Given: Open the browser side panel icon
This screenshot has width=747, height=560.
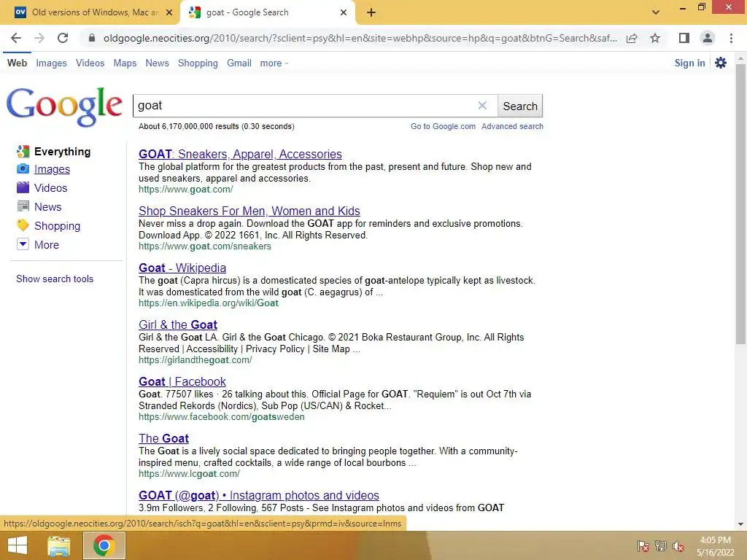Looking at the screenshot, I should (684, 38).
